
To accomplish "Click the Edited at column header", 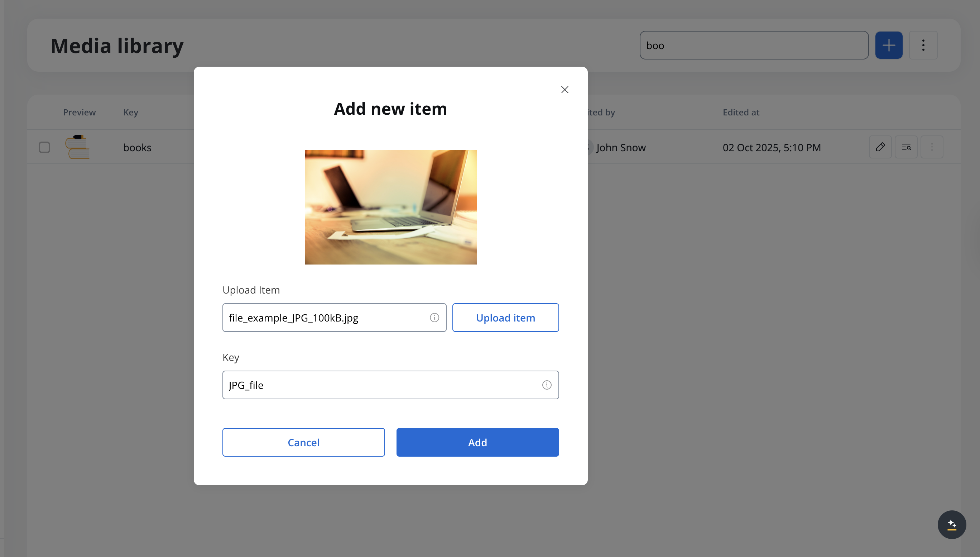I will pos(741,112).
